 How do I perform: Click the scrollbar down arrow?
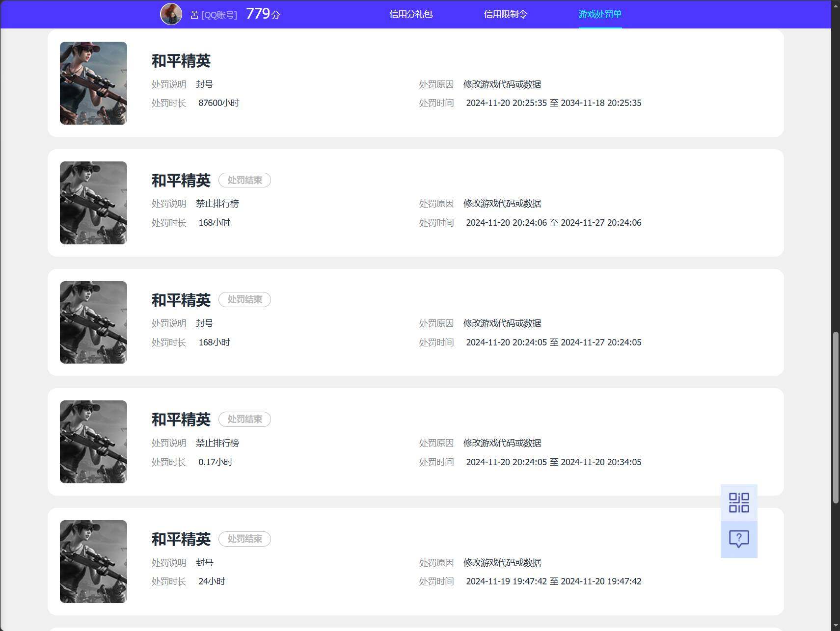click(836, 627)
